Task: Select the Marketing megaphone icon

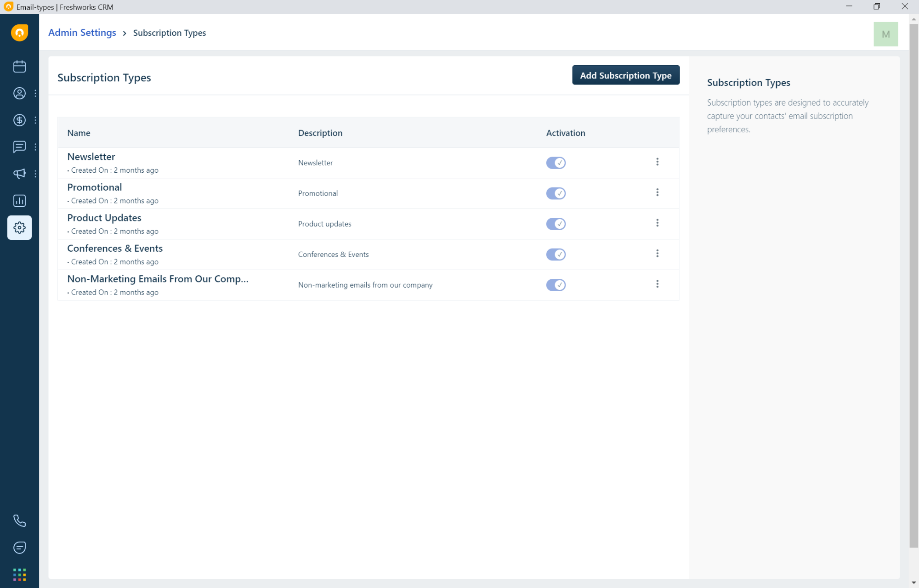Action: click(x=19, y=174)
